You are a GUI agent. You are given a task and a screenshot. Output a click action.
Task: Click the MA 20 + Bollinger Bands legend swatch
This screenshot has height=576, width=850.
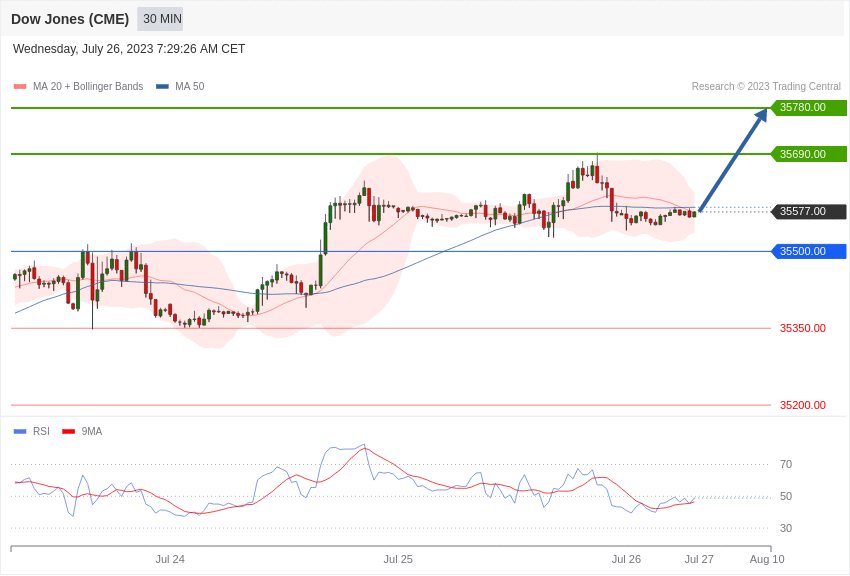20,87
